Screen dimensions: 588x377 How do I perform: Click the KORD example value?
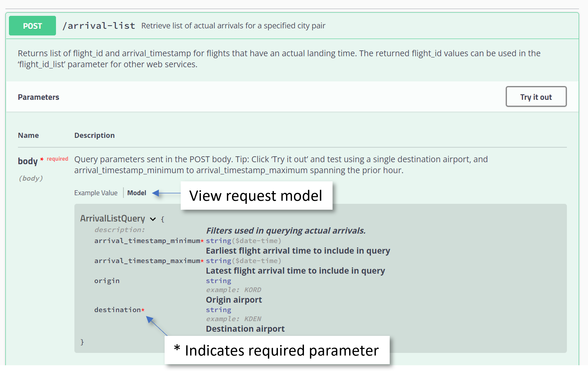coord(253,290)
